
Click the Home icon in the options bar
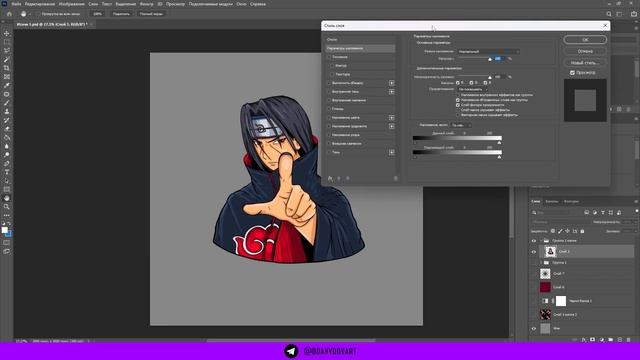[9, 14]
